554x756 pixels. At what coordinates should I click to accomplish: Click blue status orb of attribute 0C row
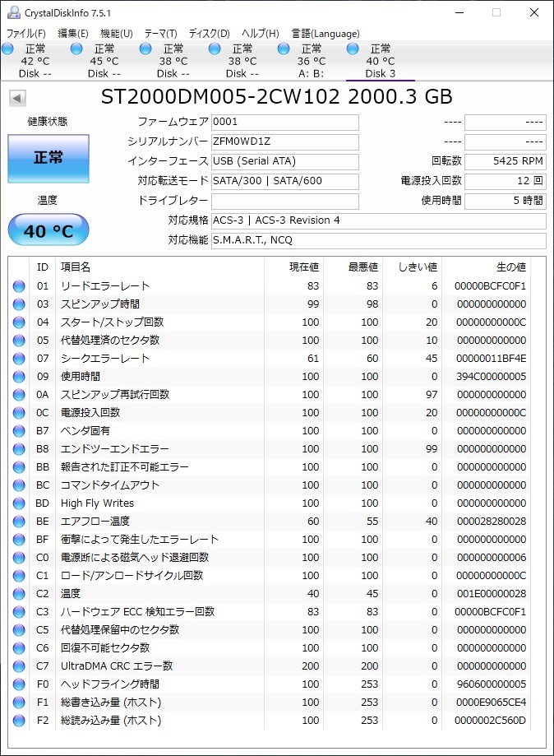click(x=19, y=413)
